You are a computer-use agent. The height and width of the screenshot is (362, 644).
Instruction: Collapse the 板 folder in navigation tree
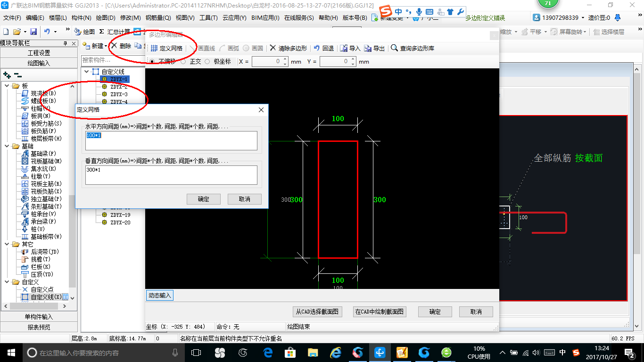coord(7,86)
